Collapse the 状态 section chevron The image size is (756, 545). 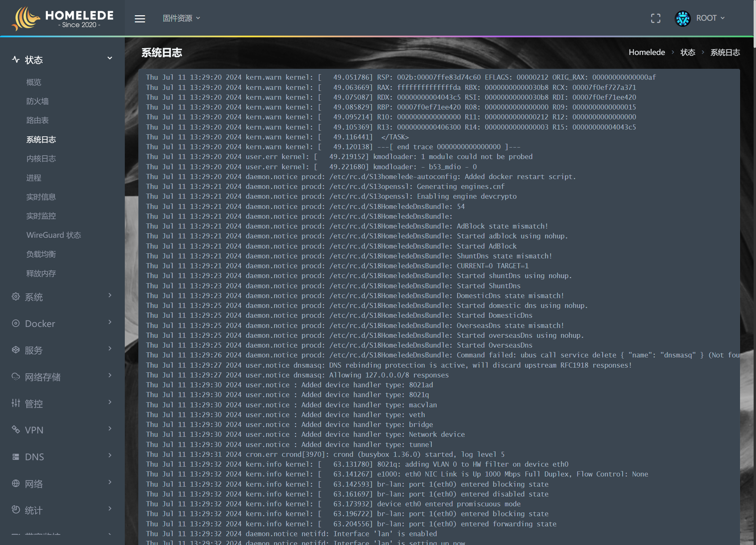[x=110, y=58]
